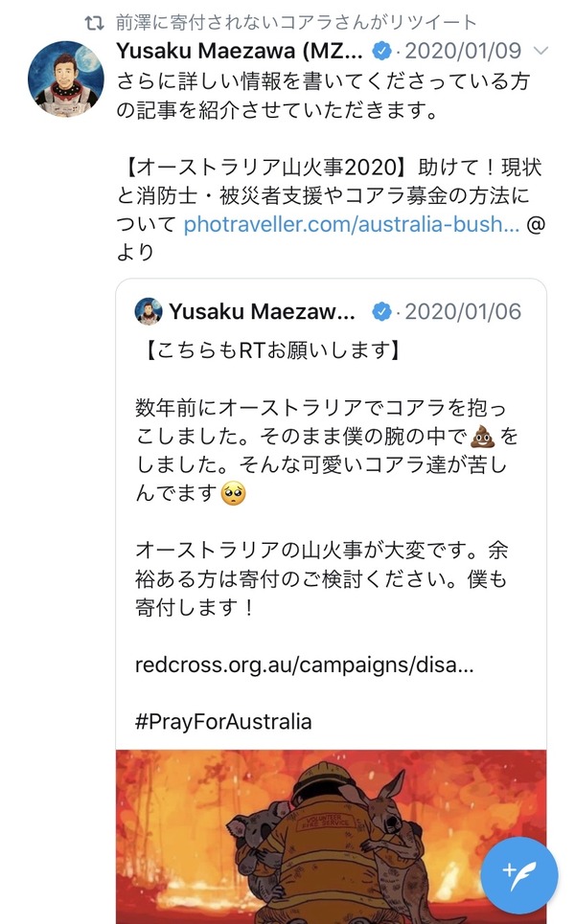
Task: Open the redcross.org.au/campaigns link
Action: tap(305, 665)
